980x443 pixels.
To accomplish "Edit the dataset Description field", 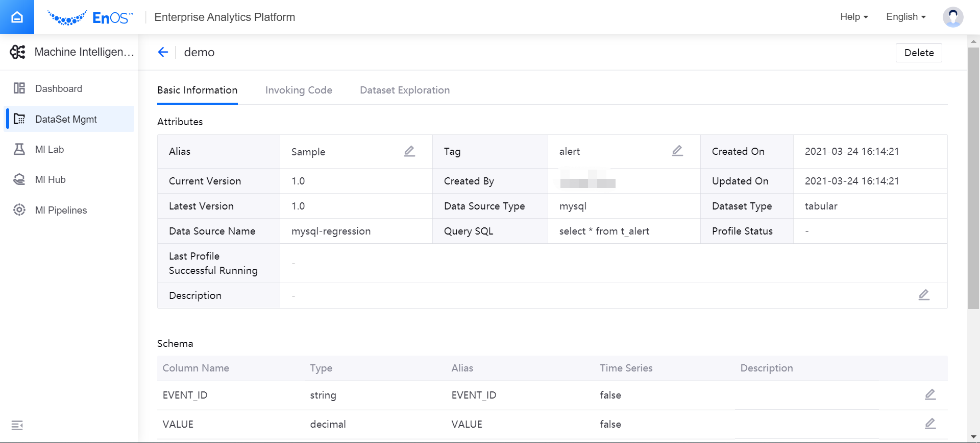I will [x=924, y=295].
